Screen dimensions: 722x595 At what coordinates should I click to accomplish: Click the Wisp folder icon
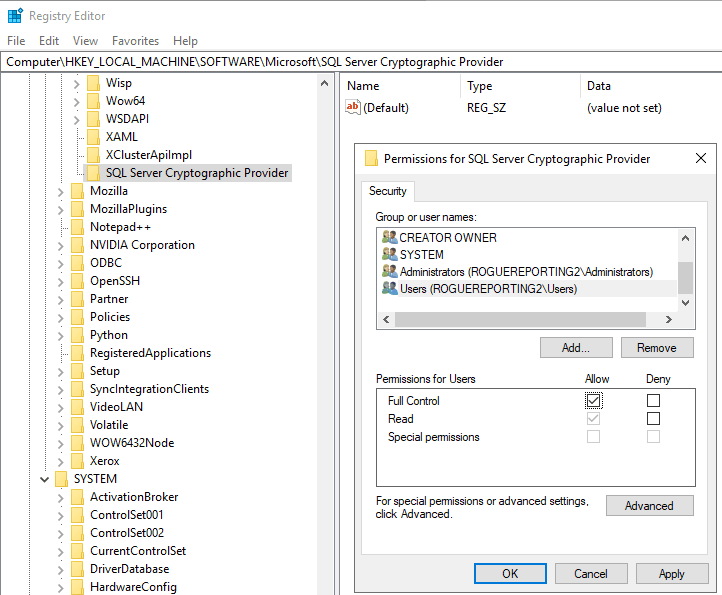click(x=93, y=83)
